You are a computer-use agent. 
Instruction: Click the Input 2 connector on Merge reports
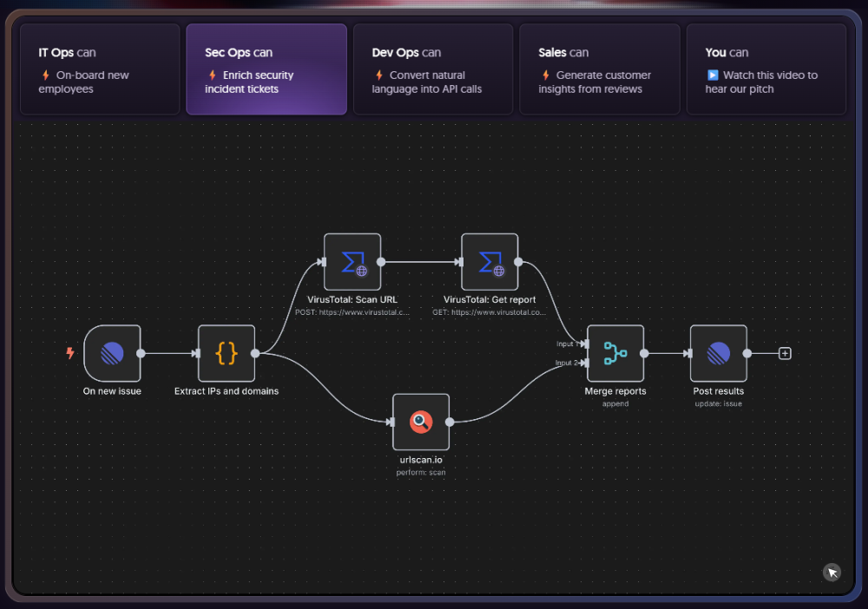tap(587, 363)
